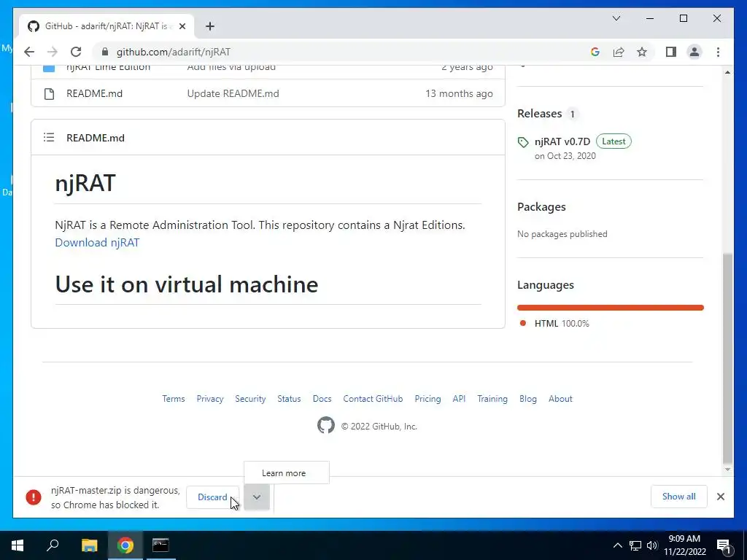This screenshot has width=747, height=560.
Task: Open the Terms footer link
Action: tap(174, 399)
